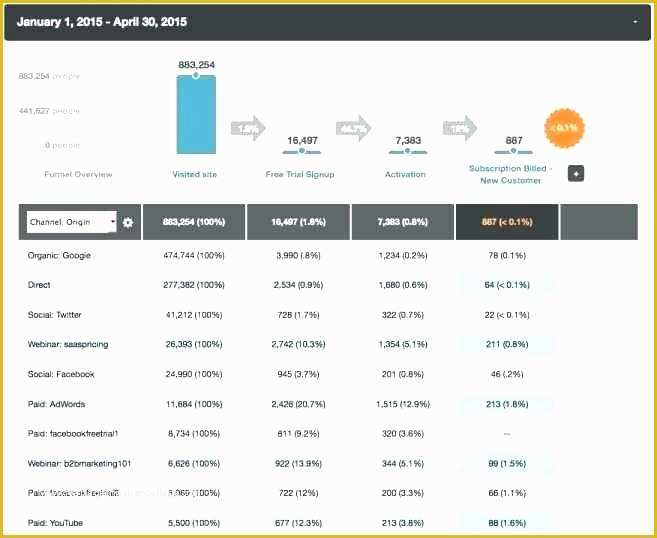This screenshot has height=538, width=657.
Task: Click the highlighted 887 (< 0.1%) header
Action: click(507, 222)
